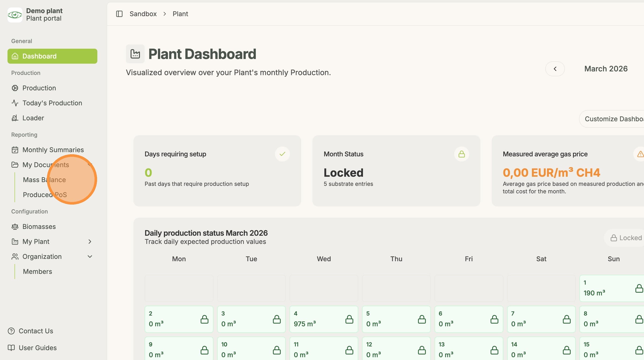
Task: Click the User Guides book icon
Action: click(11, 348)
